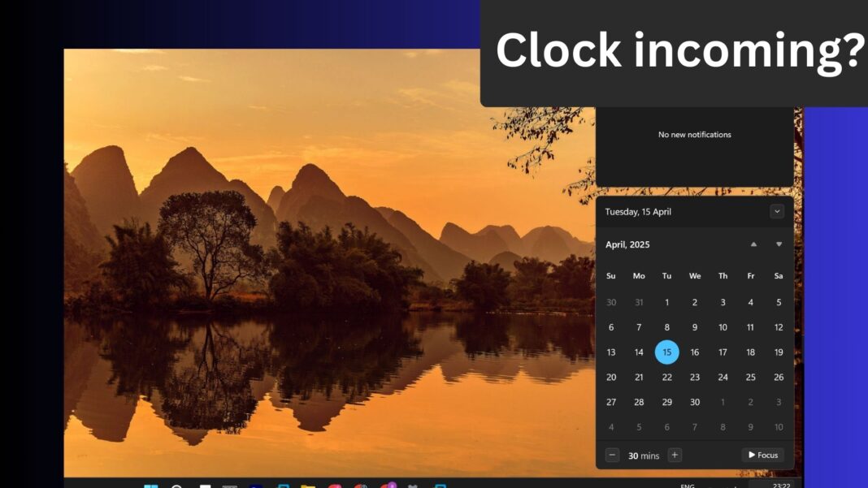Screen dimensions: 868x488
Task: Click the April, 2025 month header
Action: [627, 244]
